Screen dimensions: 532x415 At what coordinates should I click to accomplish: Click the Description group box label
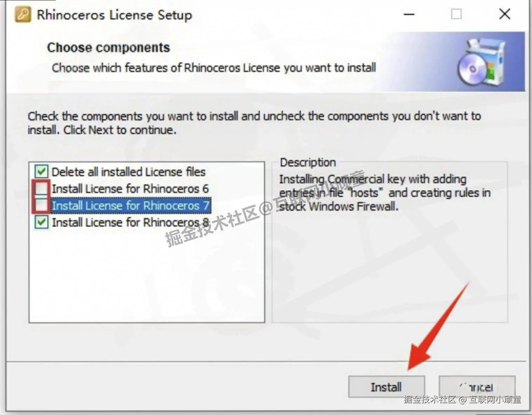[x=308, y=163]
